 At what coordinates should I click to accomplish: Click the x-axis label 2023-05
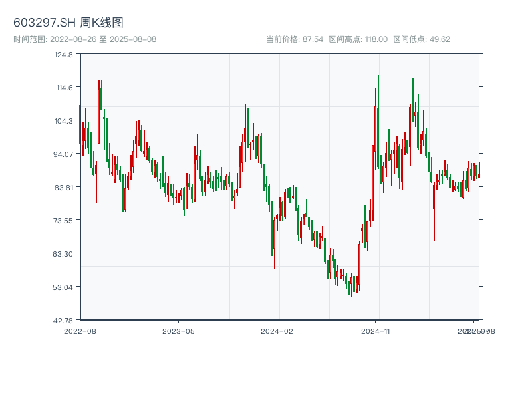click(178, 331)
